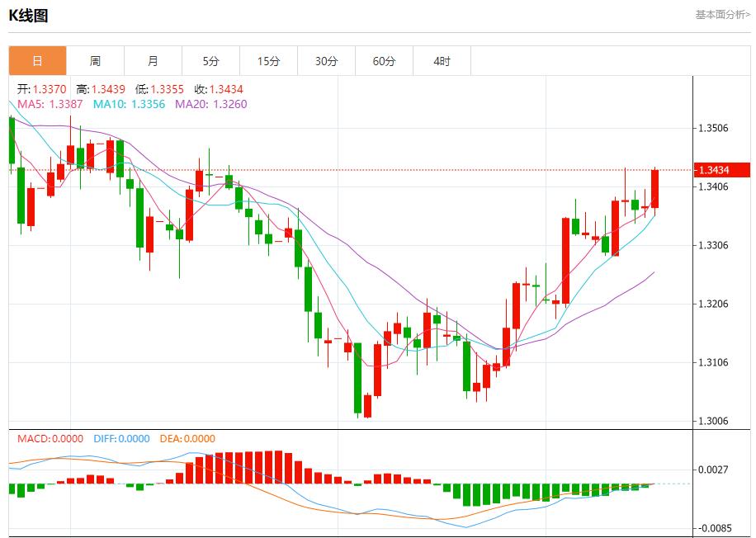Select the 15分 timeframe tab

tap(268, 61)
